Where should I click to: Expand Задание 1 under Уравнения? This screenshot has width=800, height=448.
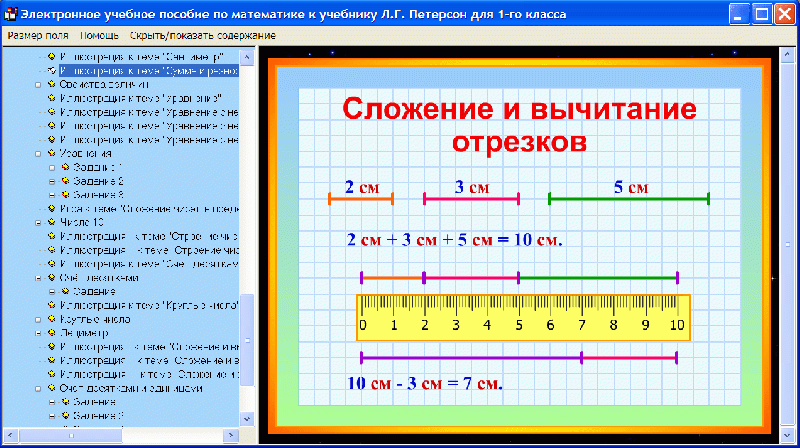coord(52,167)
